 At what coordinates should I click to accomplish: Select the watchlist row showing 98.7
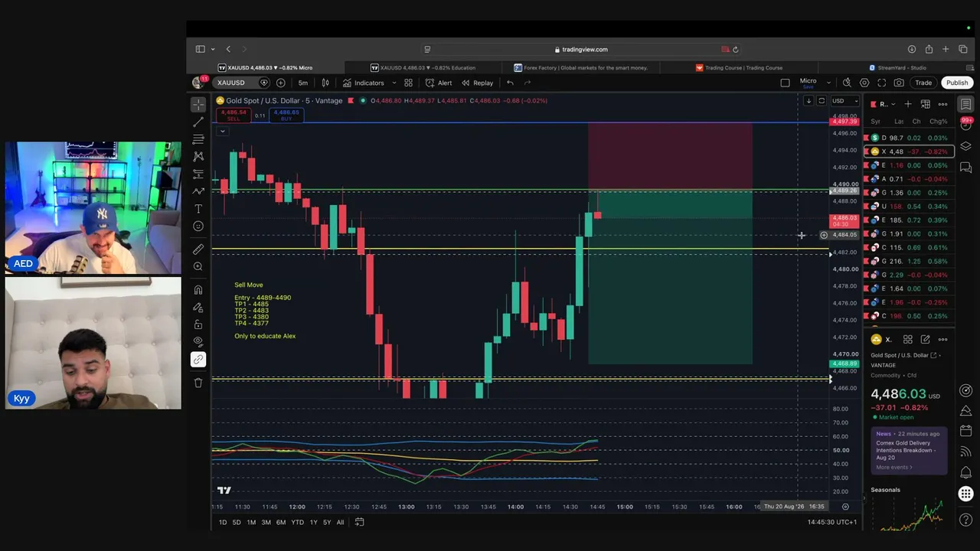(x=908, y=138)
